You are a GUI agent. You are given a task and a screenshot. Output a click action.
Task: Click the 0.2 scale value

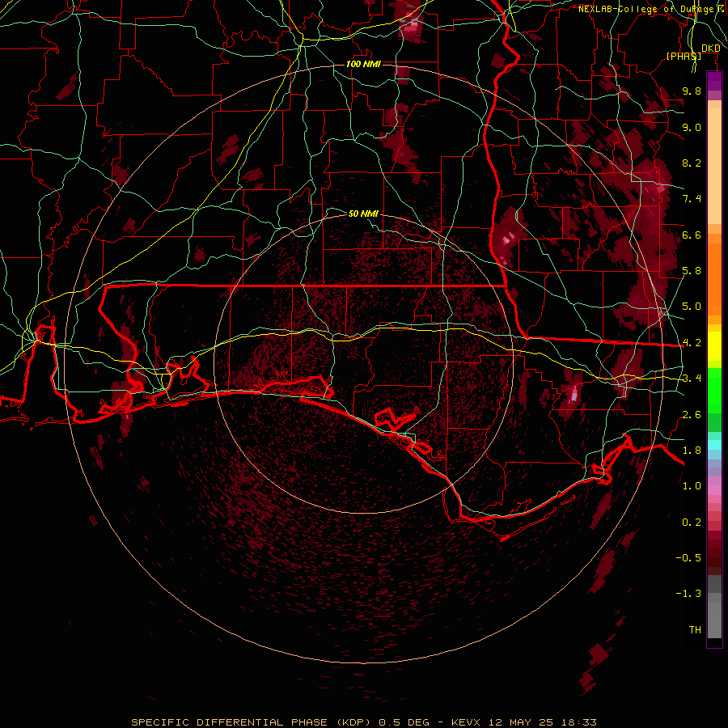[x=692, y=523]
